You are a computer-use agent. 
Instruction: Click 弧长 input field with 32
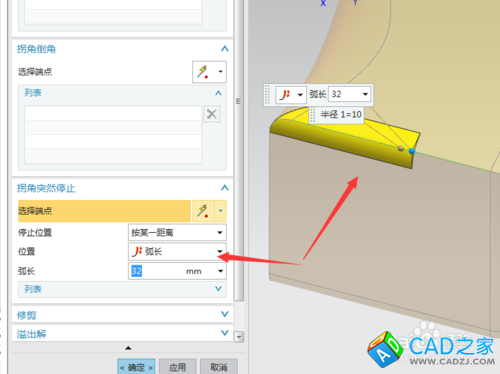tap(177, 271)
